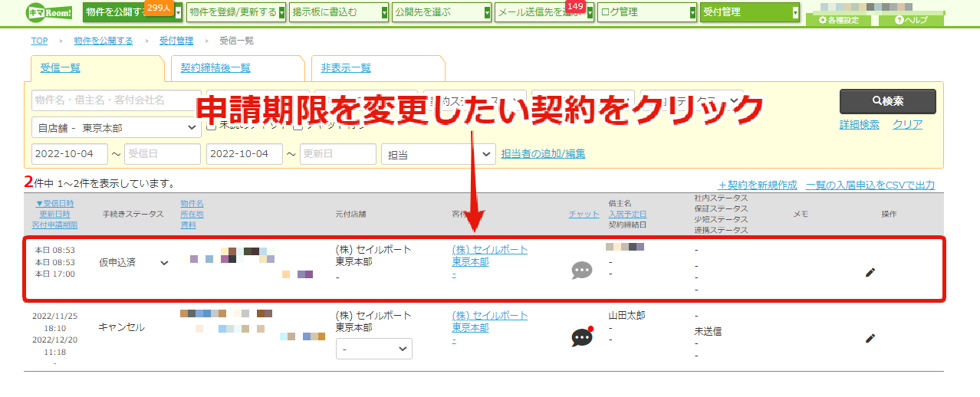The width and height of the screenshot is (980, 397).
Task: Expand arrow of 公開先を選ぶ menu
Action: [x=488, y=12]
